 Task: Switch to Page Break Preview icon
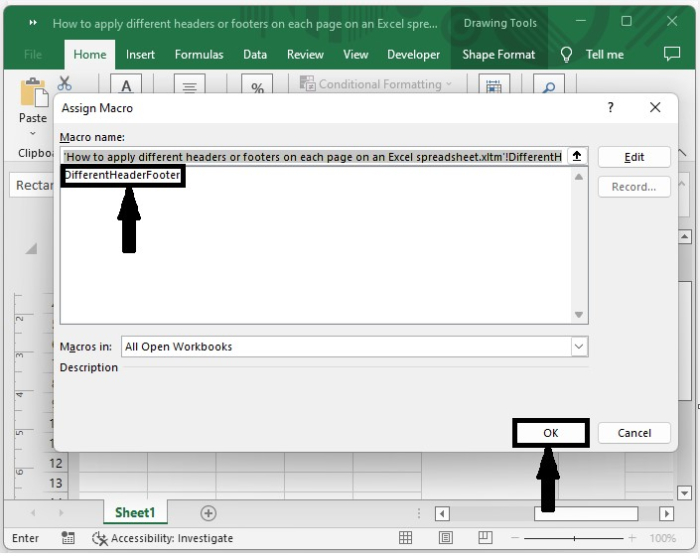(x=485, y=538)
